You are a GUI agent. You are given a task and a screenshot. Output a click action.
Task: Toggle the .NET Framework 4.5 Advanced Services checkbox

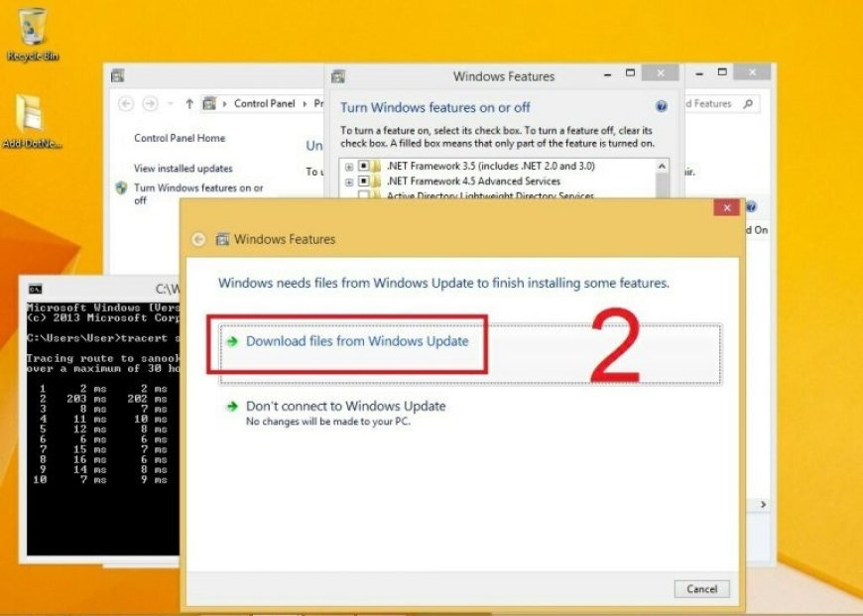(364, 182)
